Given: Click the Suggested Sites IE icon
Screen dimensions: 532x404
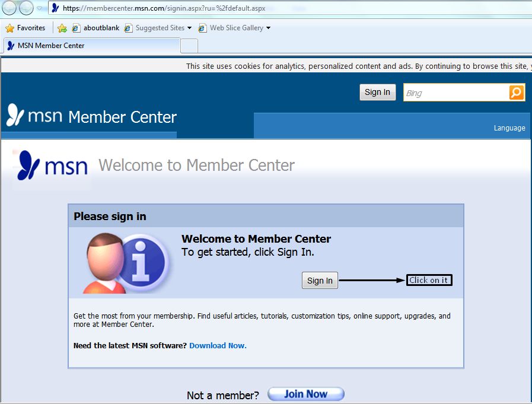Looking at the screenshot, I should [128, 28].
